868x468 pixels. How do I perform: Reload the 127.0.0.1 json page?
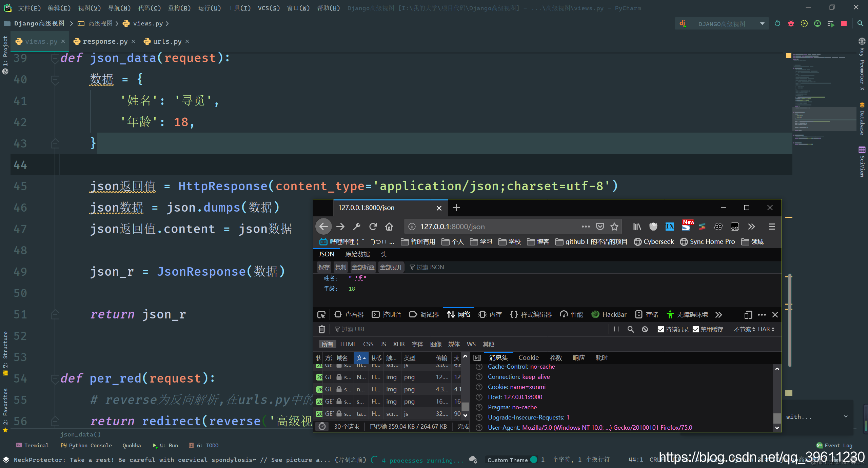pos(373,227)
